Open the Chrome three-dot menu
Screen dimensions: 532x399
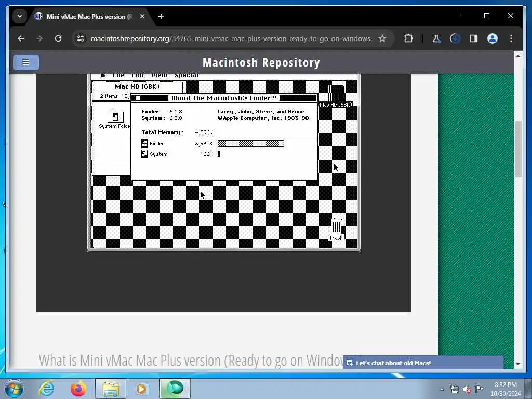click(x=511, y=38)
